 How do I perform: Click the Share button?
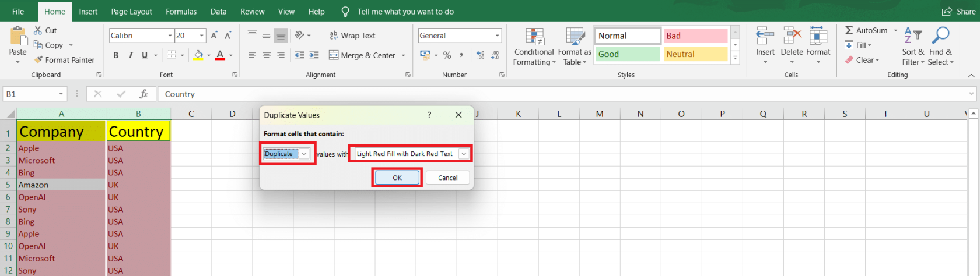958,12
